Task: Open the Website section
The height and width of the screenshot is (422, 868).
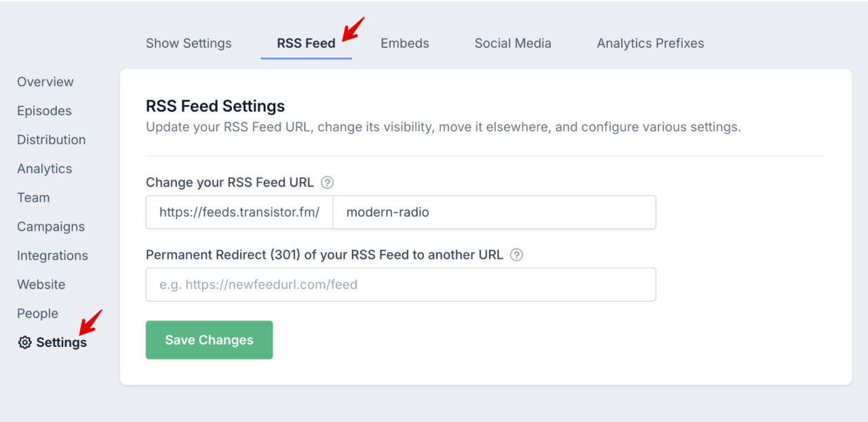Action: point(41,284)
